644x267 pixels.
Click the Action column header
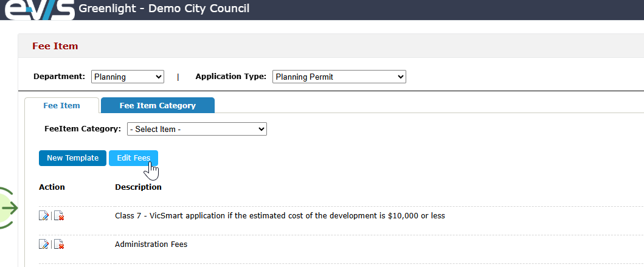52,187
